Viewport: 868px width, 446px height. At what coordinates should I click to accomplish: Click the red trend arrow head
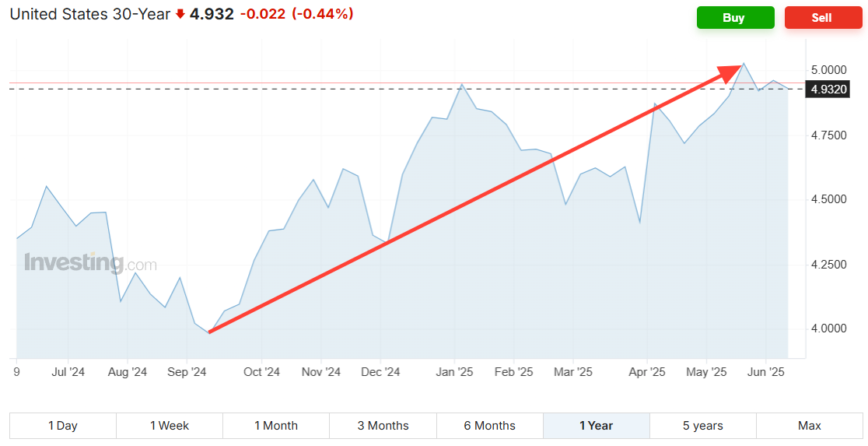(x=733, y=72)
